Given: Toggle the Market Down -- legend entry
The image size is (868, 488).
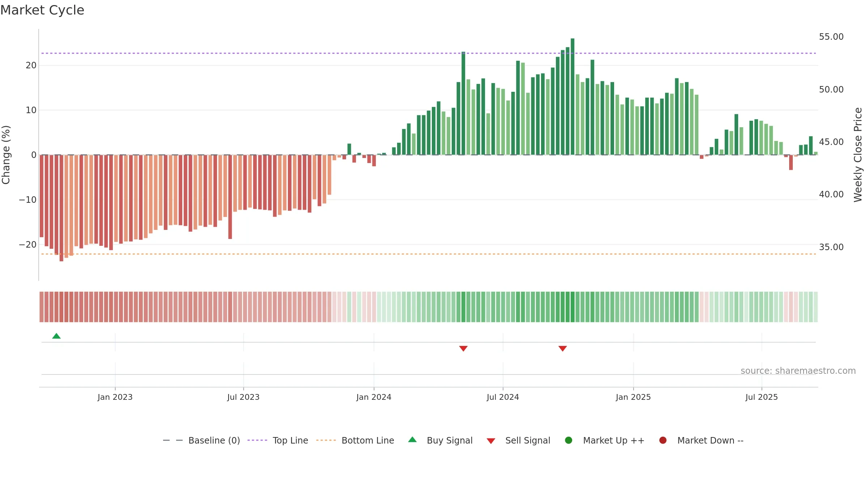Looking at the screenshot, I should [701, 440].
